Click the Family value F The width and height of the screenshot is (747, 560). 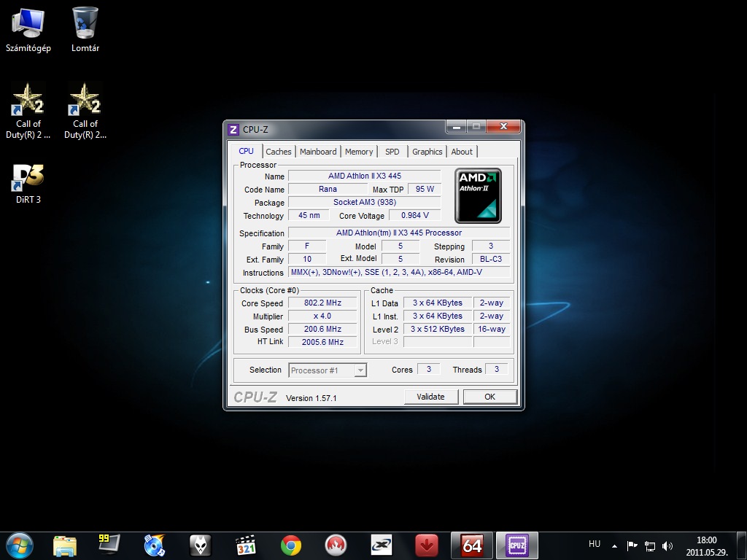click(x=307, y=246)
